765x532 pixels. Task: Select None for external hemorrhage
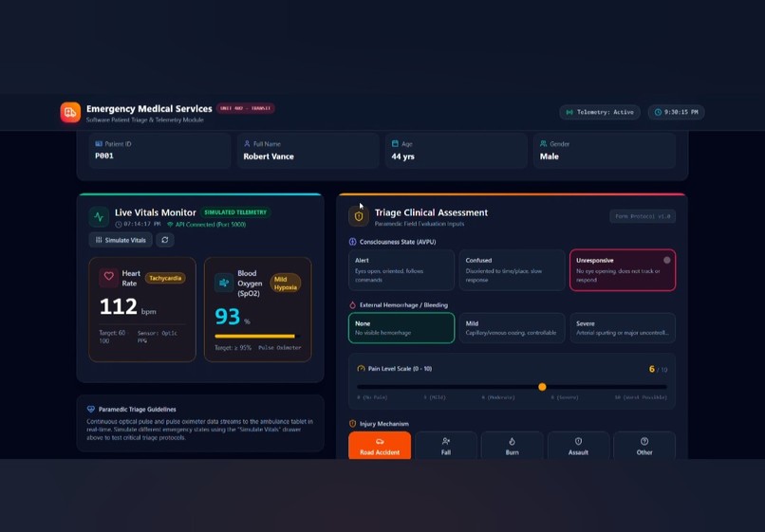(x=401, y=328)
